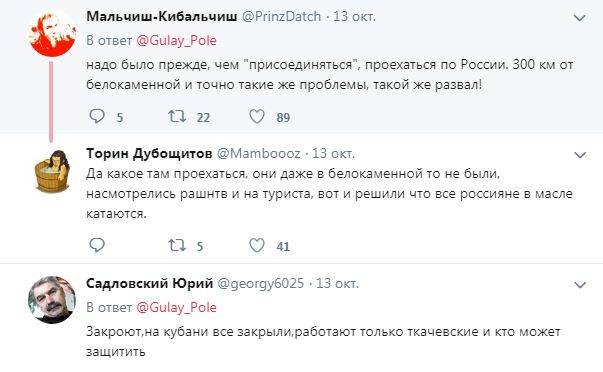
Task: Open Мальчиш-Кибальчиш profile avatar
Action: (x=52, y=33)
